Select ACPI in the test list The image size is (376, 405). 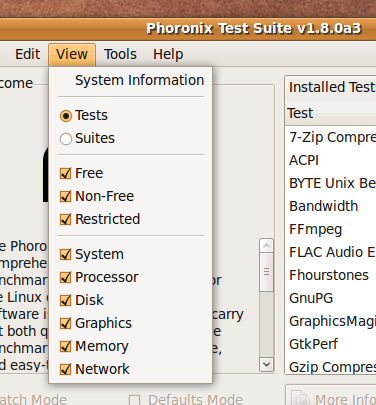pyautogui.click(x=331, y=160)
